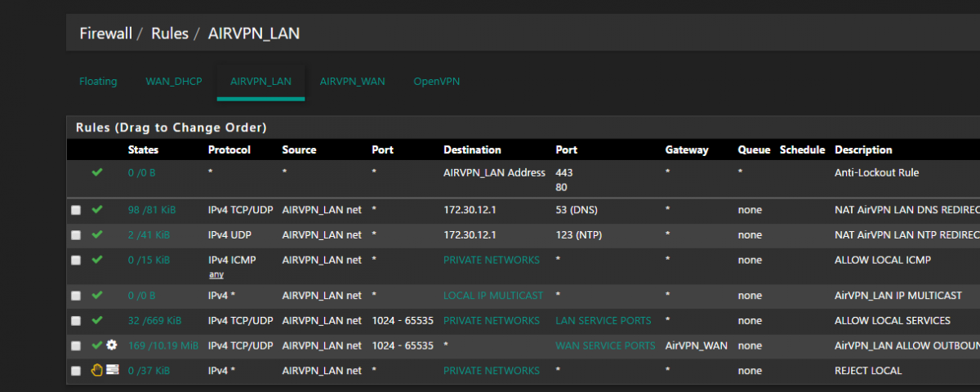Click the green checkmark on ALLOW LOCAL SERVICES rule
This screenshot has width=980, height=392.
point(97,321)
